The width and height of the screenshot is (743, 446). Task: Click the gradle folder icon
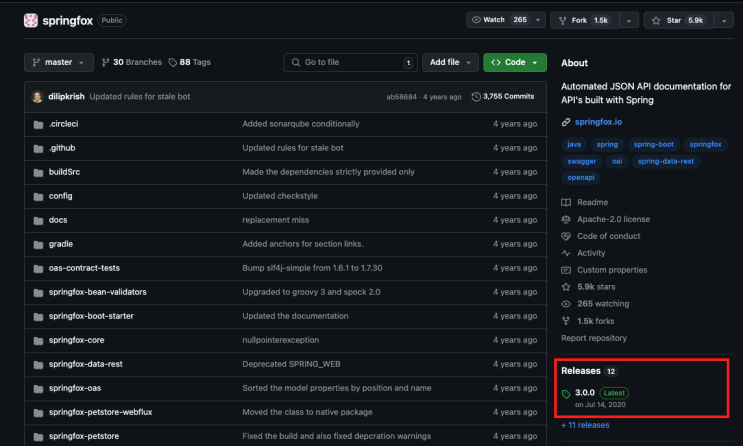pyautogui.click(x=38, y=245)
